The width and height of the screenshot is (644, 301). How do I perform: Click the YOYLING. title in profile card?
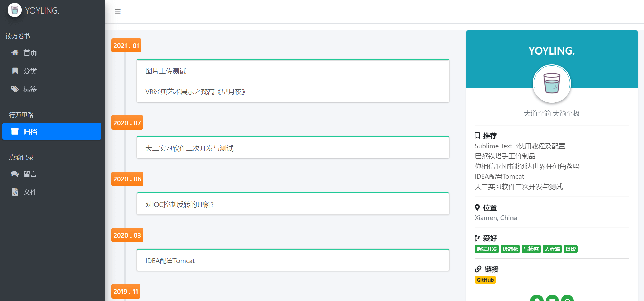(552, 51)
